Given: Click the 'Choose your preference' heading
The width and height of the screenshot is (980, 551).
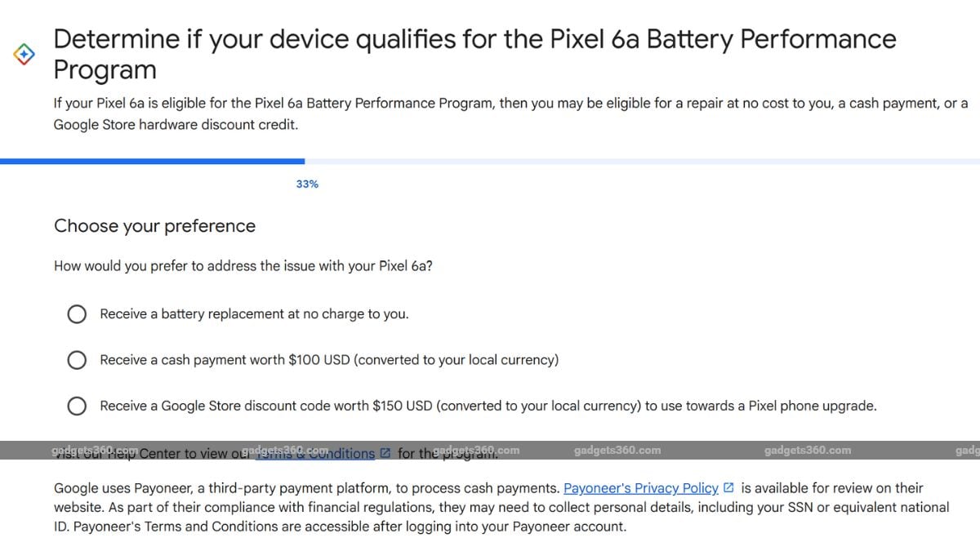Looking at the screenshot, I should pyautogui.click(x=154, y=226).
